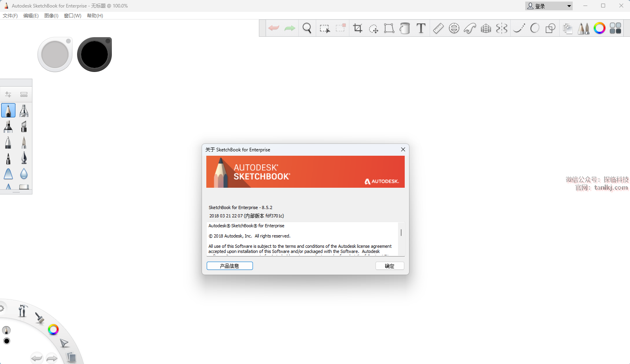Open the 帮助(H) menu

click(95, 16)
